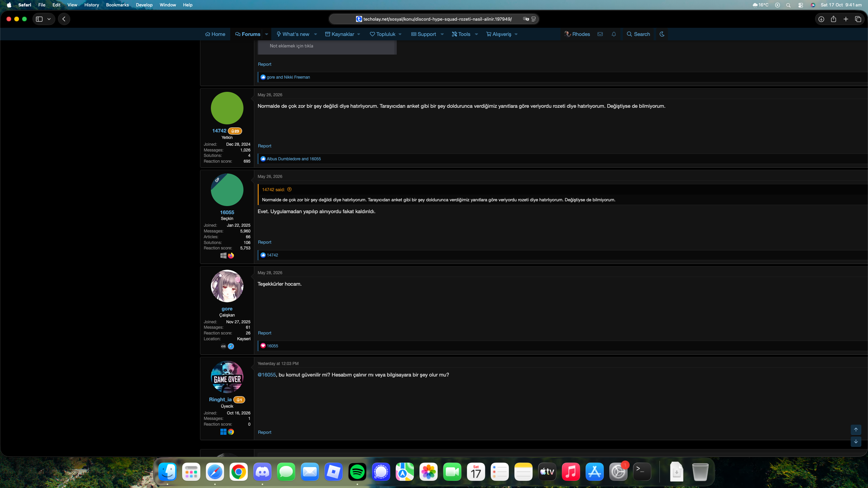Report the post by Ringht_ia
This screenshot has height=488, width=868.
(x=264, y=432)
